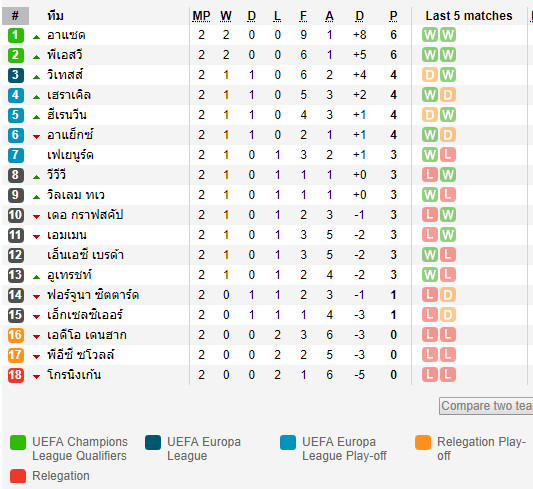Image resolution: width=533 pixels, height=489 pixels.
Task: Click the green up arrow beside อาแซด
Action: coord(36,37)
